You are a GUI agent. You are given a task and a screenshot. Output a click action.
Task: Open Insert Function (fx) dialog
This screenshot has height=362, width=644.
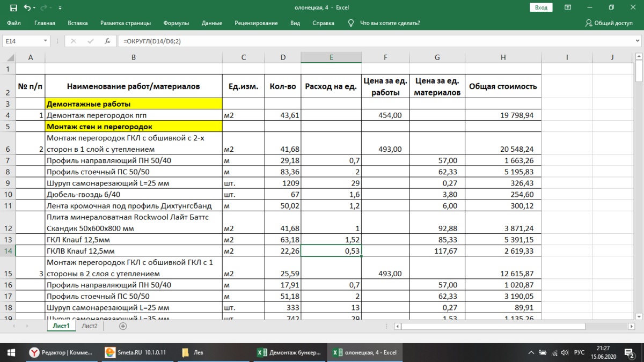[x=107, y=41]
